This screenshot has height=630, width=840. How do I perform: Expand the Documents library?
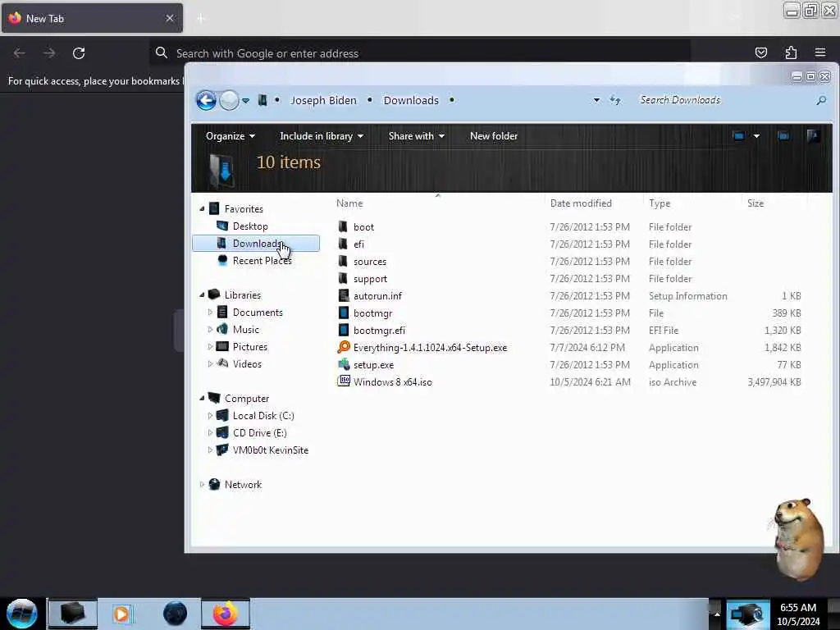(x=210, y=312)
